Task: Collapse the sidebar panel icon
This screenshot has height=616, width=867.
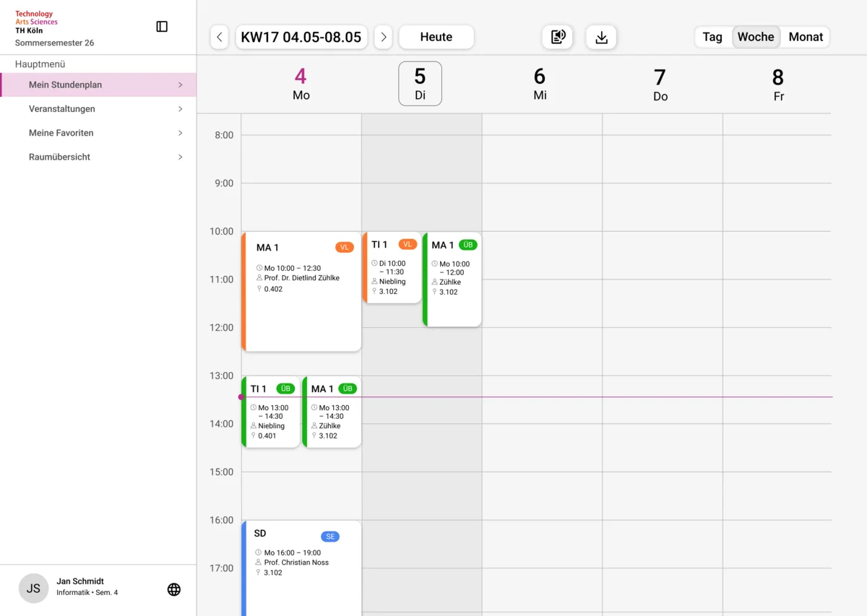Action: point(162,27)
